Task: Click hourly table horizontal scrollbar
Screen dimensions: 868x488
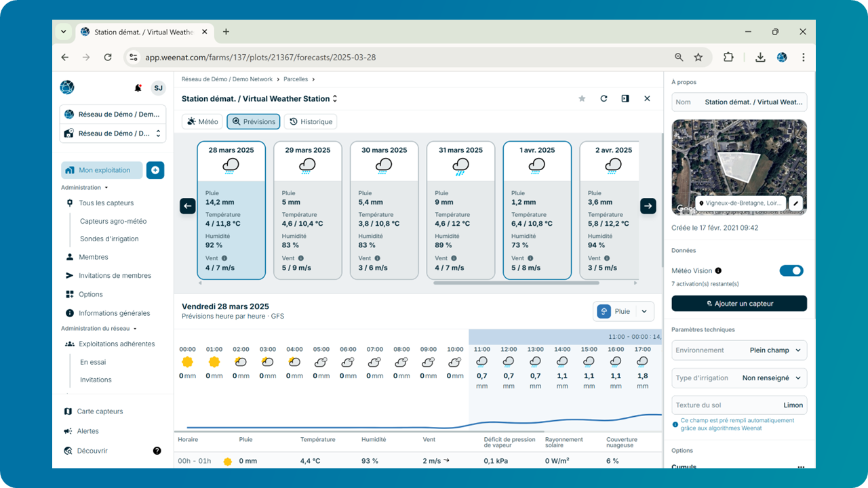Action: (x=359, y=431)
